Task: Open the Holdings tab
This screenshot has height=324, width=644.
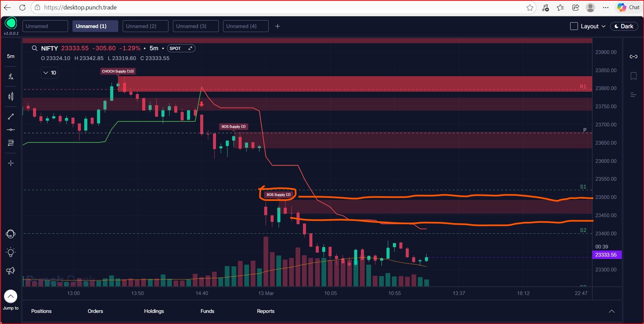Action: (x=154, y=311)
